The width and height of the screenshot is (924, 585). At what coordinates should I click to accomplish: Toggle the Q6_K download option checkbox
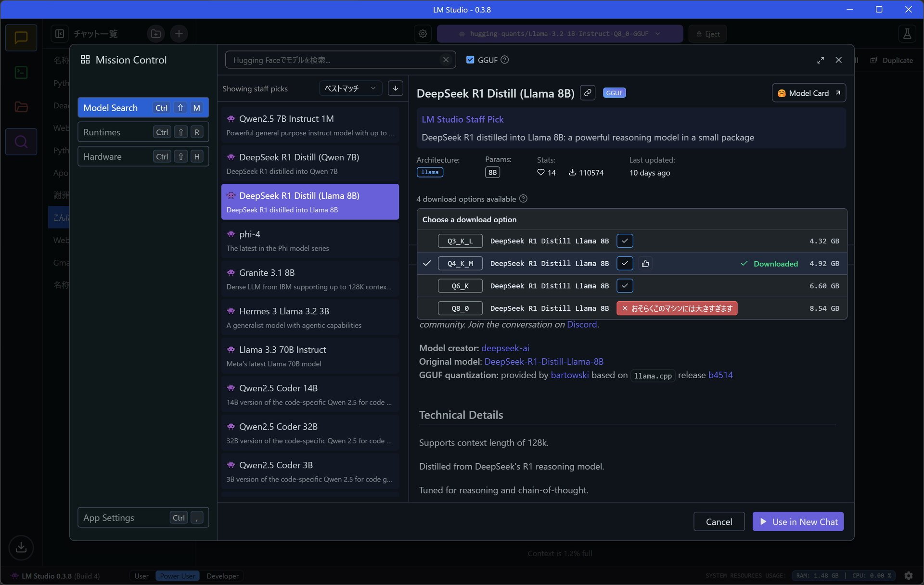click(x=625, y=286)
